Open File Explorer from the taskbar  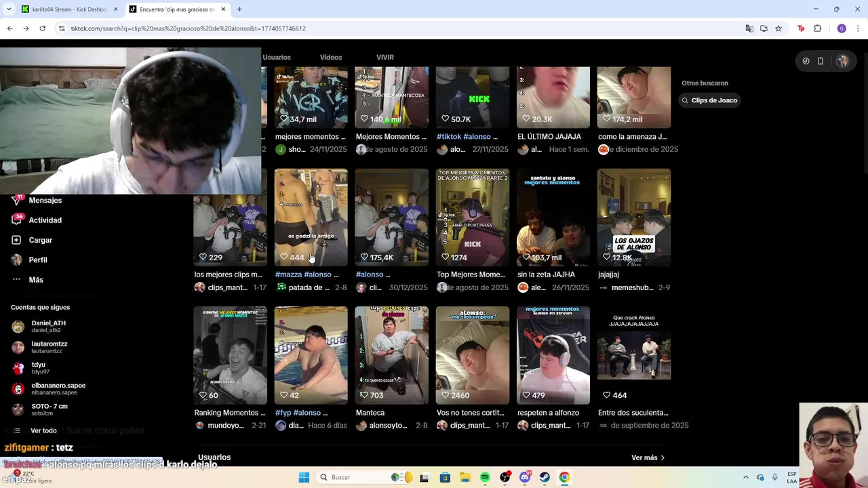465,477
